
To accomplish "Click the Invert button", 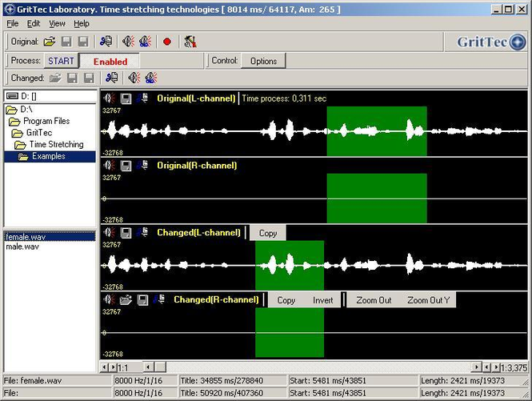I will (x=322, y=300).
